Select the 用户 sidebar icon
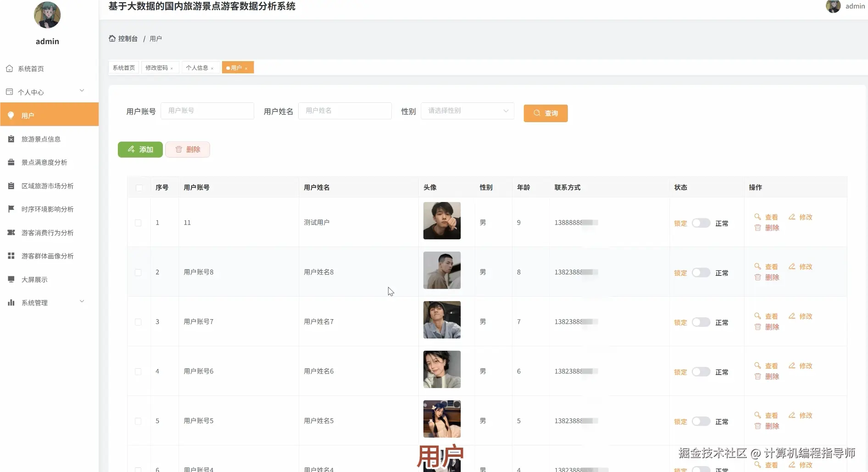The width and height of the screenshot is (868, 472). click(11, 115)
